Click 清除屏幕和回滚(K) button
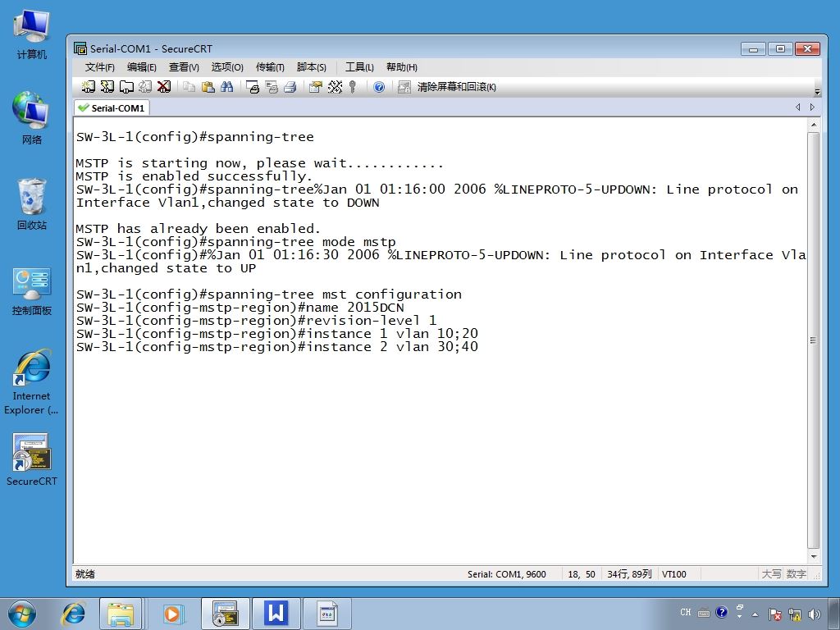 coord(456,87)
